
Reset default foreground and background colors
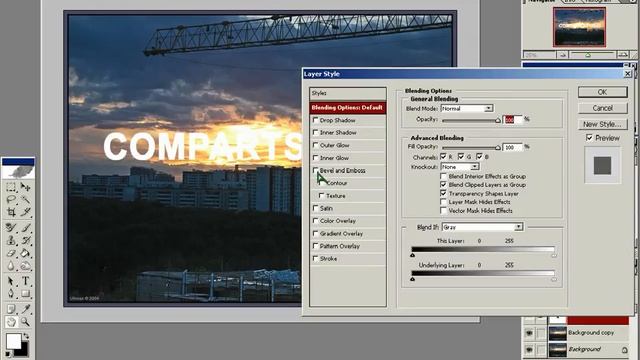click(x=8, y=353)
